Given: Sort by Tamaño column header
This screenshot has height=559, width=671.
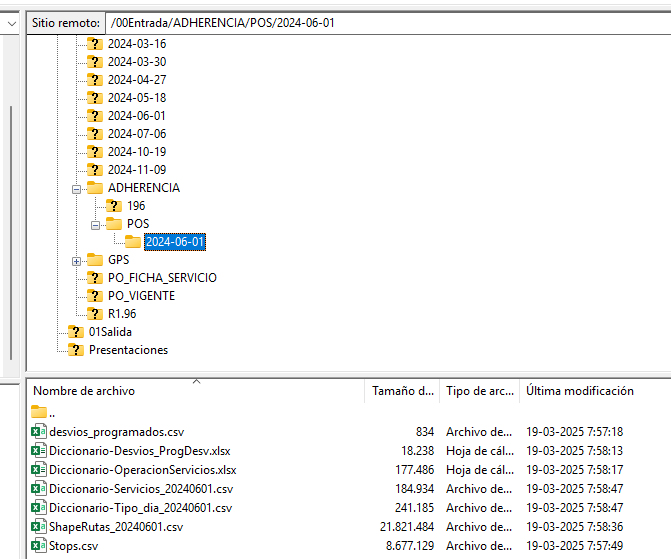Looking at the screenshot, I should pyautogui.click(x=400, y=391).
